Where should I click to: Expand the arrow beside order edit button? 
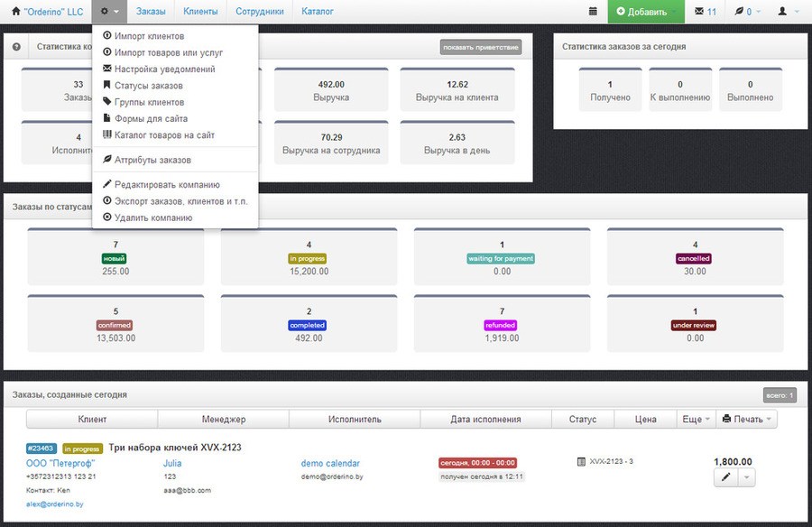(x=746, y=477)
